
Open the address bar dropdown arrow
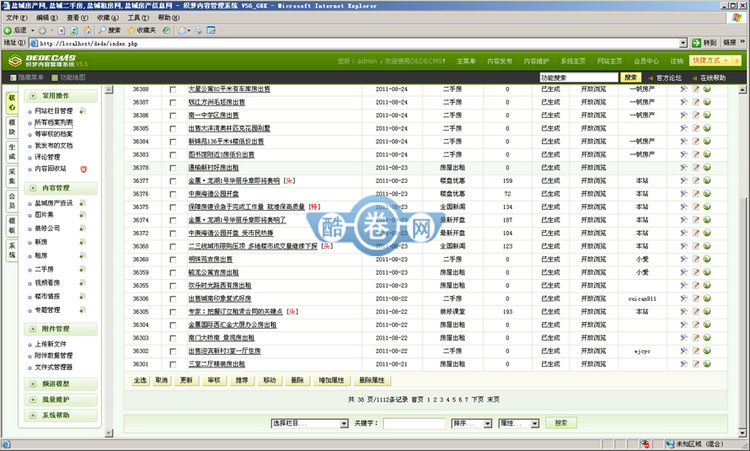point(683,43)
